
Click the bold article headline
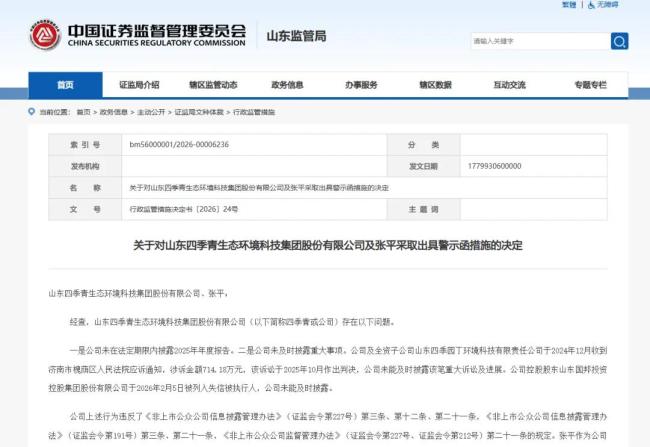(x=327, y=245)
